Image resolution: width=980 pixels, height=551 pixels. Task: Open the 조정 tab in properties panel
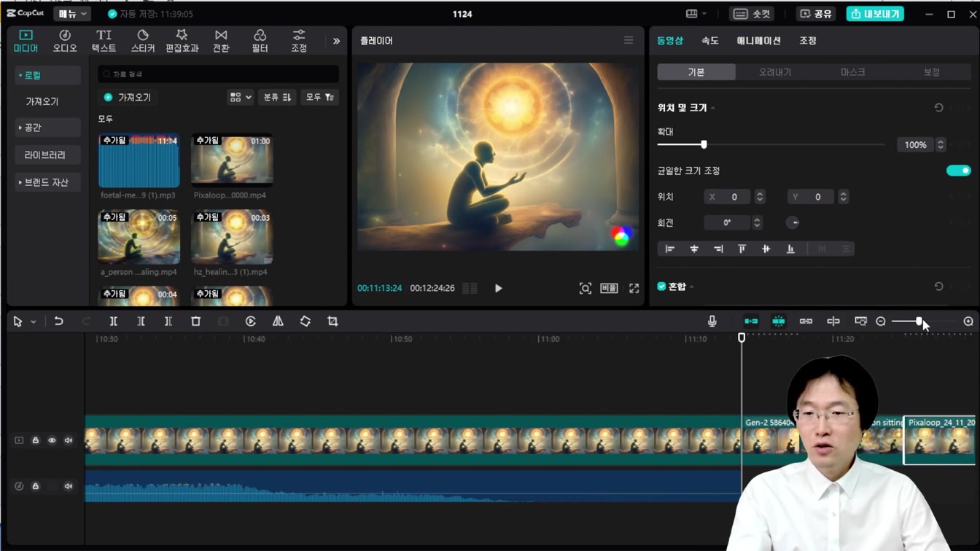coord(808,41)
